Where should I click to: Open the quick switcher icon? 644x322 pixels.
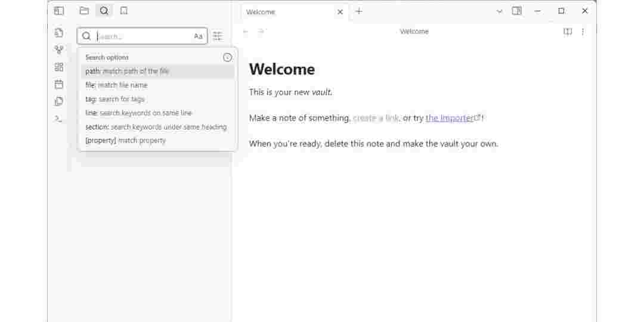[59, 33]
